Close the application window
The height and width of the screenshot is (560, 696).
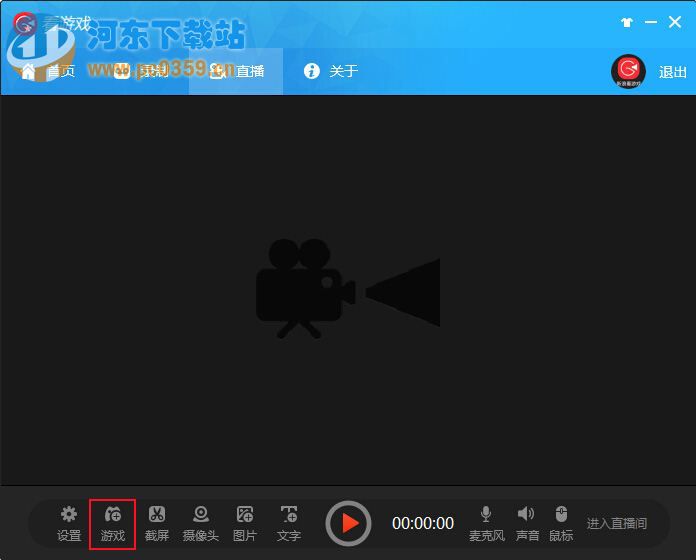coord(675,22)
